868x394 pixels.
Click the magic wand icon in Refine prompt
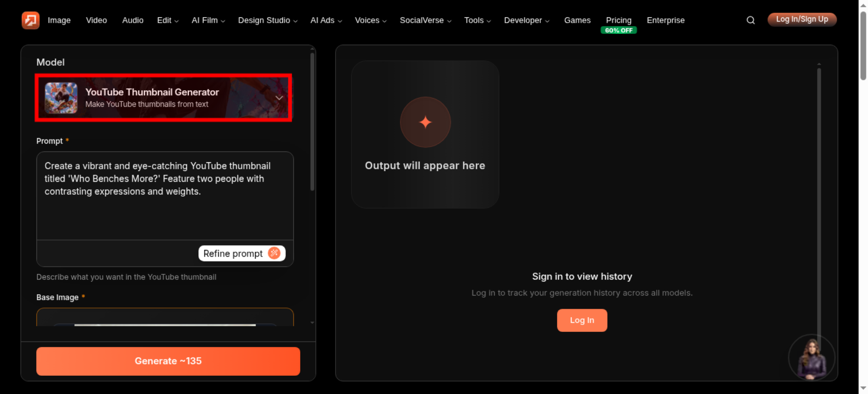click(274, 253)
